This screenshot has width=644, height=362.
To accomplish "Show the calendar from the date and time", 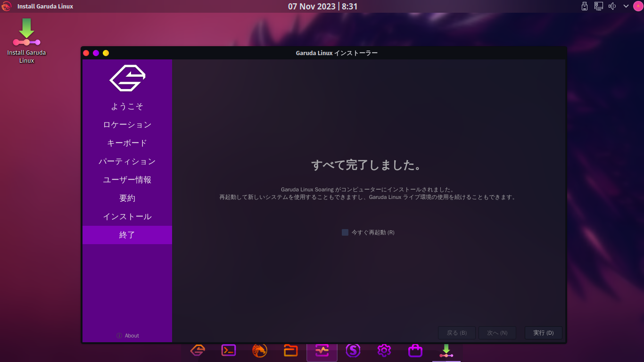I will pyautogui.click(x=322, y=6).
